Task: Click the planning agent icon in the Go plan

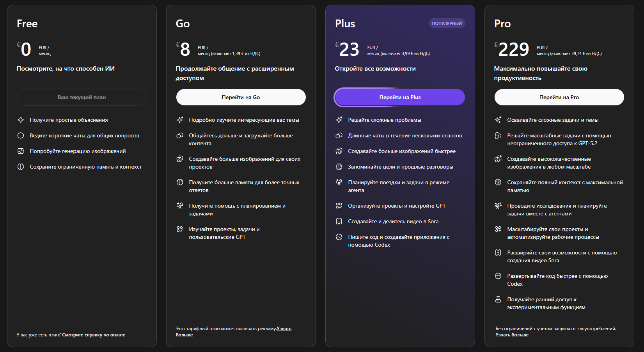Action: [x=180, y=206]
